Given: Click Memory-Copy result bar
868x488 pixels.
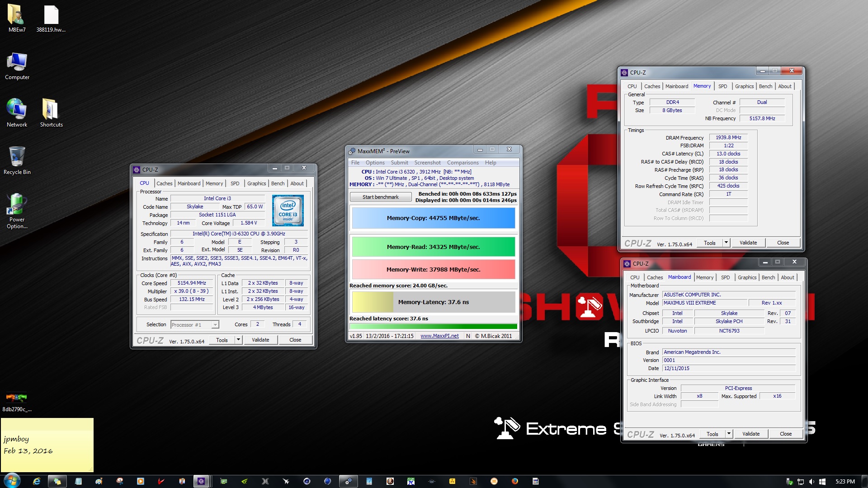Looking at the screenshot, I should click(x=434, y=218).
